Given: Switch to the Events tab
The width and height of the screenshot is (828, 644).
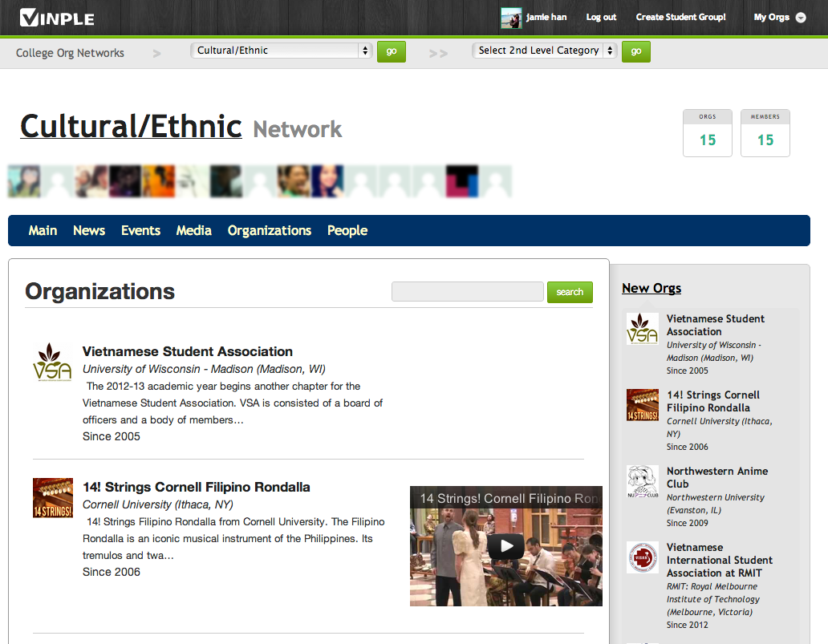Looking at the screenshot, I should 140,231.
